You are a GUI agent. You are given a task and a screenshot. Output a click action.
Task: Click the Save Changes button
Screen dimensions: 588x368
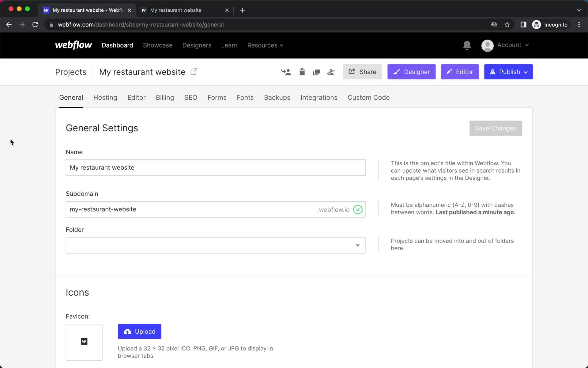click(x=496, y=128)
